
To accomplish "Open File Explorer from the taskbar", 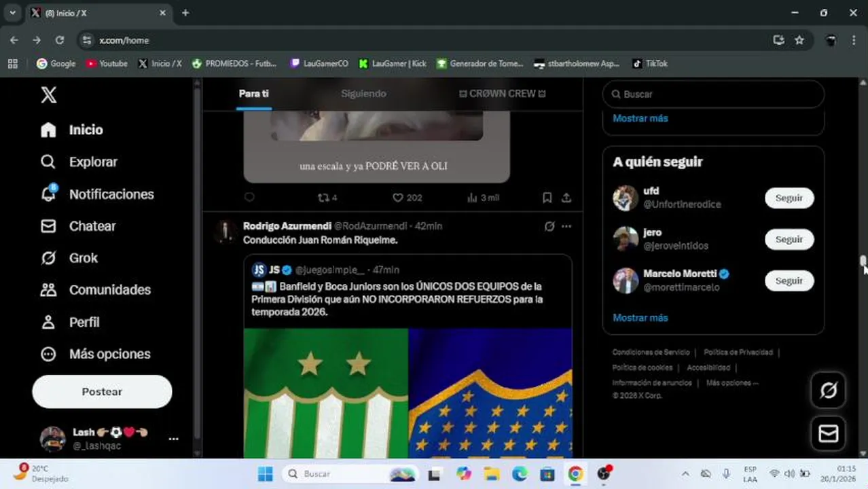I will coord(492,474).
